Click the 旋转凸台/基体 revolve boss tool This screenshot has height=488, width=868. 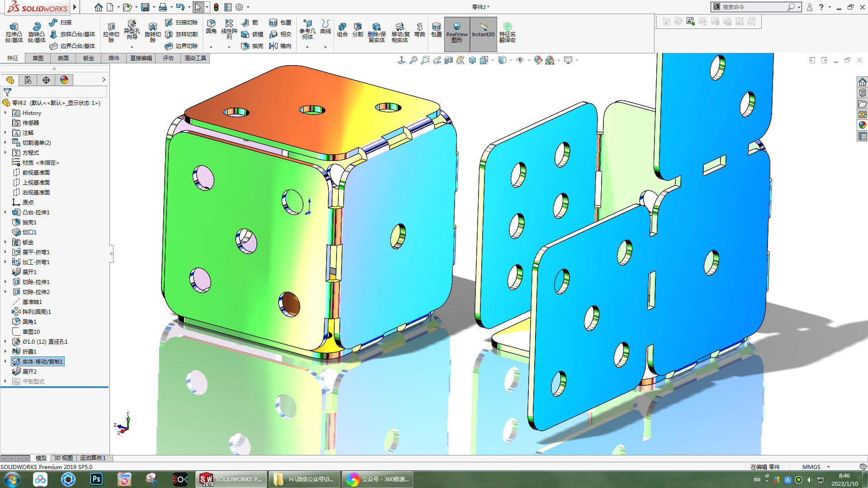tap(37, 33)
